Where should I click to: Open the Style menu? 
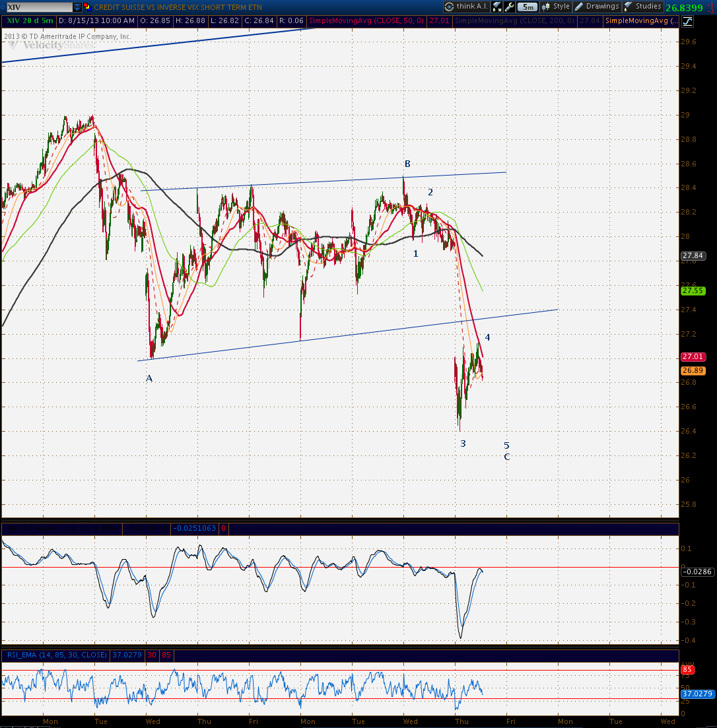[556, 7]
